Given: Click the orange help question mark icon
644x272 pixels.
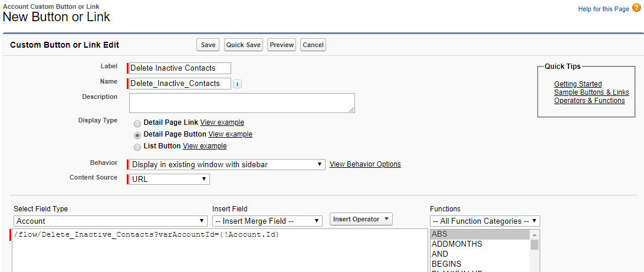Looking at the screenshot, I should tap(636, 8).
